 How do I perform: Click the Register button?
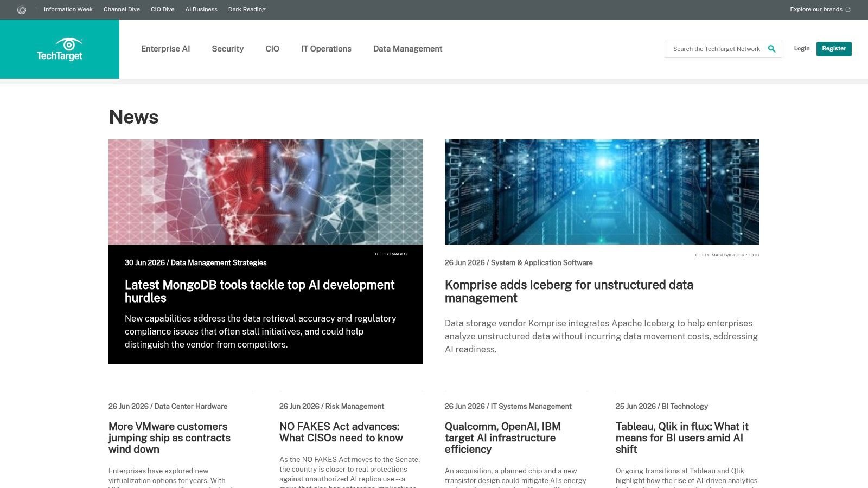point(834,49)
